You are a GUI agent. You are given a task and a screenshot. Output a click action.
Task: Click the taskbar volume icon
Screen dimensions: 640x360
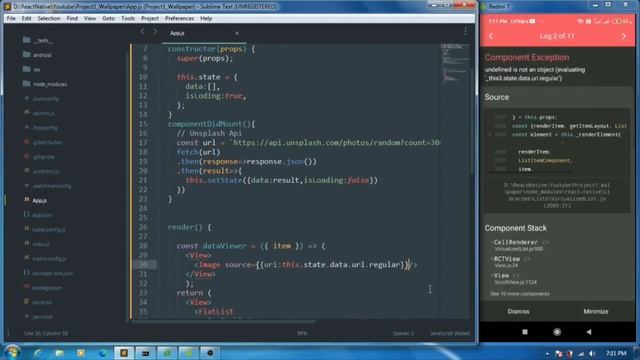(x=592, y=353)
